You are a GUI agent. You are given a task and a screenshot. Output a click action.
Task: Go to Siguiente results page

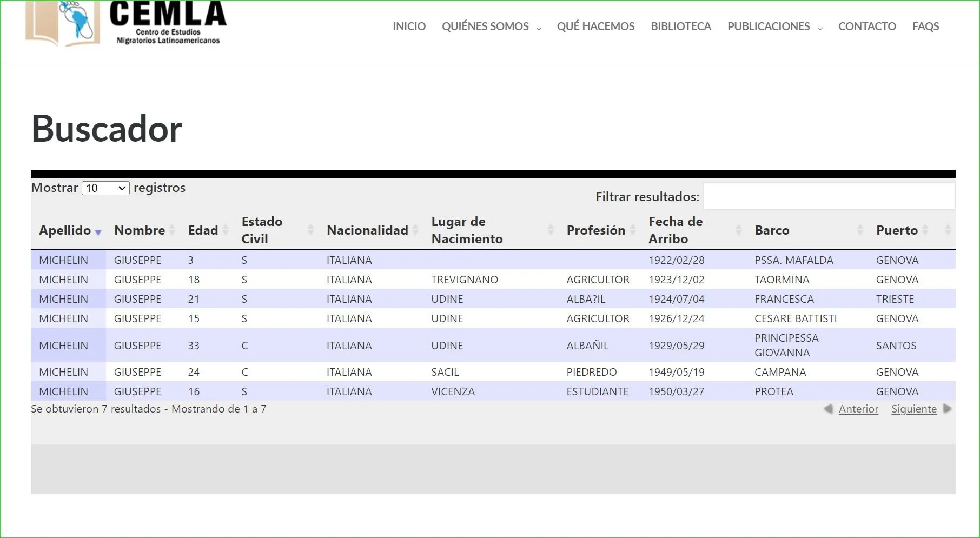914,409
